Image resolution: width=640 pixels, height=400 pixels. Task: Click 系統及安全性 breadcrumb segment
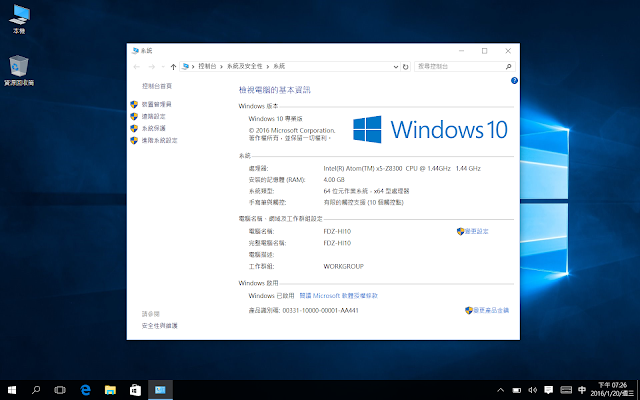coord(244,66)
